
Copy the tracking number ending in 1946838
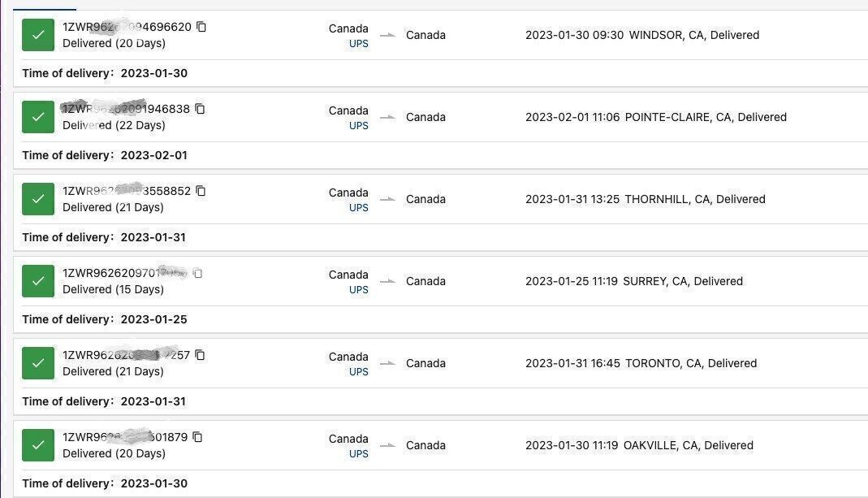click(200, 109)
